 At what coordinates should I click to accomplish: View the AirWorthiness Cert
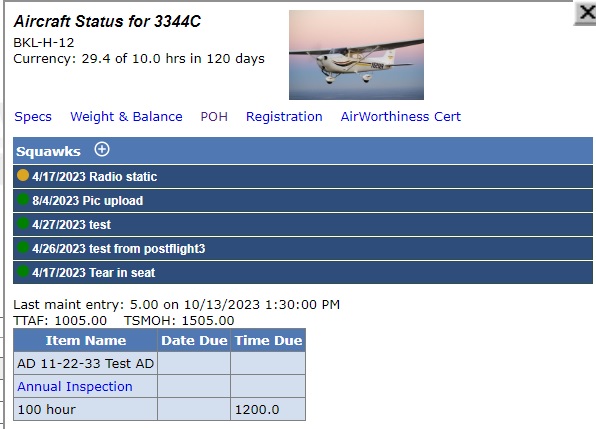[401, 117]
